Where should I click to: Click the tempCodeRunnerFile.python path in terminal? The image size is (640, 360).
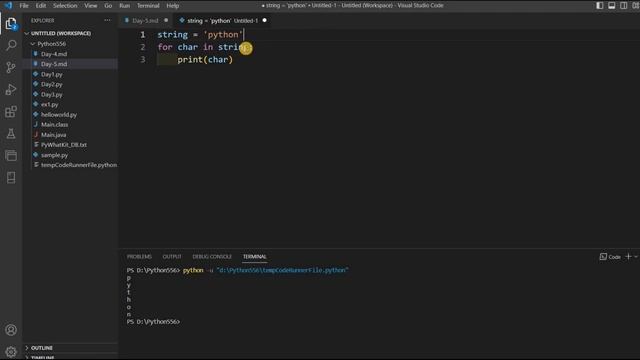point(282,270)
